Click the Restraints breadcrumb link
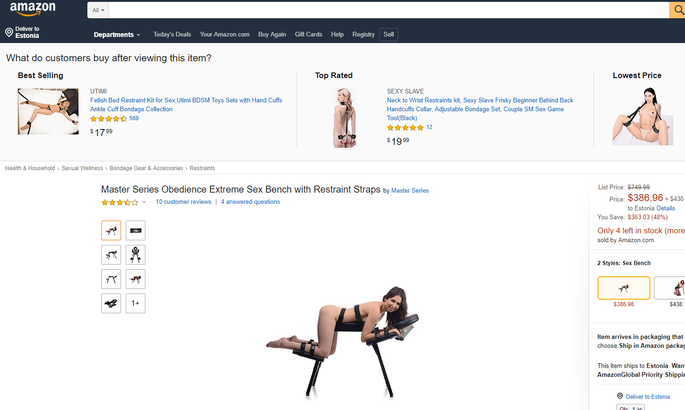 click(x=202, y=168)
